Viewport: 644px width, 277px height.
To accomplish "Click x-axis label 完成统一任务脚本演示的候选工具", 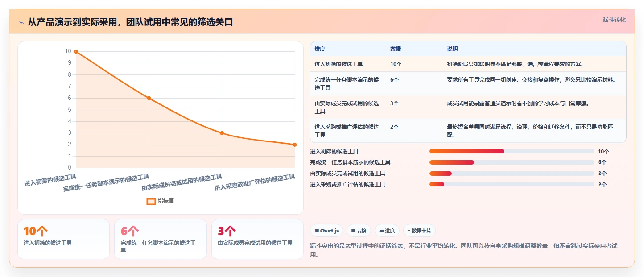I will (106, 183).
